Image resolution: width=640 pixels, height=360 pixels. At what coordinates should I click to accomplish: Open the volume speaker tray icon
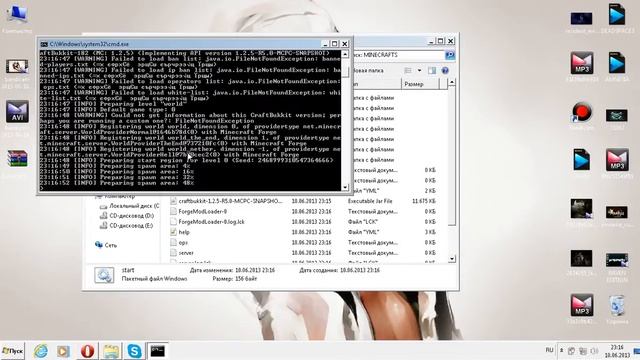coord(594,351)
